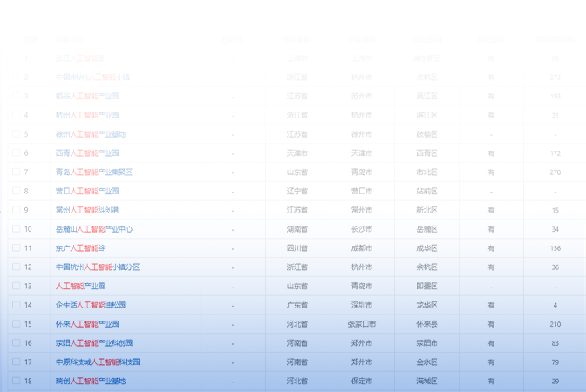The image size is (586, 392).
Task: Open the 徐州人工智能产业基地 link
Action: click(91, 134)
